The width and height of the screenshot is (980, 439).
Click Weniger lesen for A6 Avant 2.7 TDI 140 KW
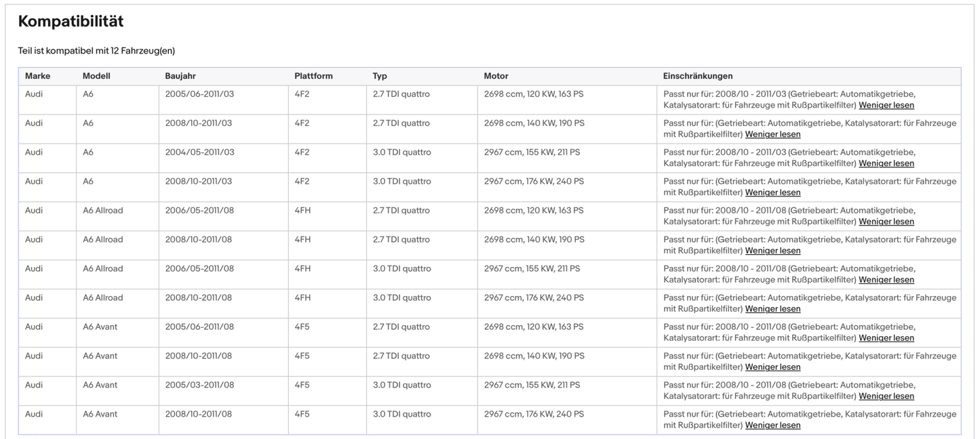pyautogui.click(x=772, y=368)
